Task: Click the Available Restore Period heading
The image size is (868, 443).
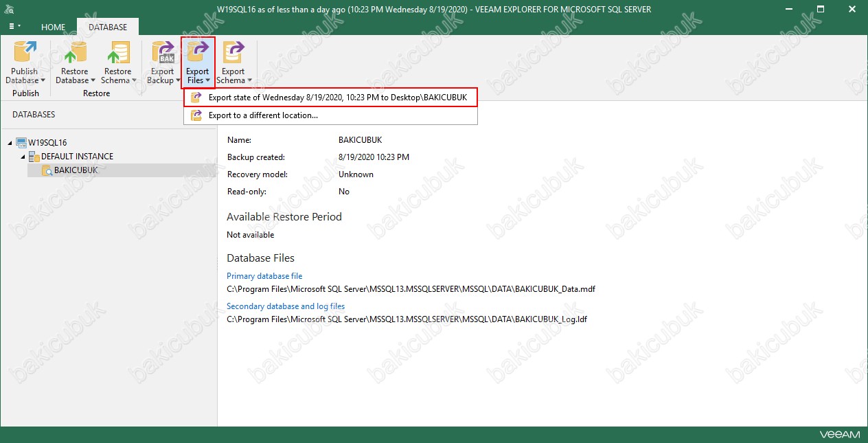Action: (284, 217)
